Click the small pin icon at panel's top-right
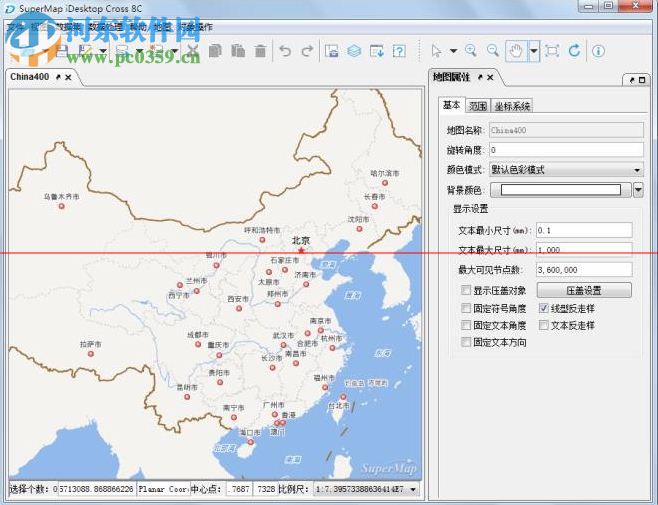Viewport: 658px width, 505px height. (632, 80)
